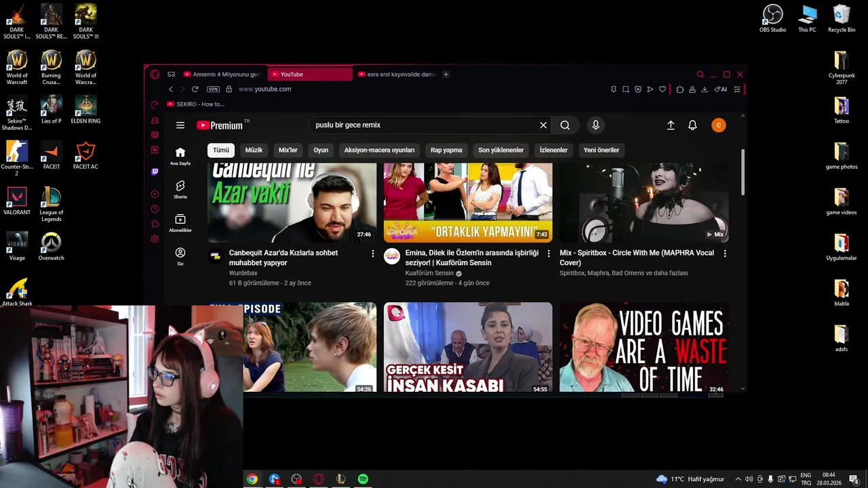Image resolution: width=868 pixels, height=488 pixels.
Task: Open options menu for Emina, Dilek video
Action: click(549, 253)
